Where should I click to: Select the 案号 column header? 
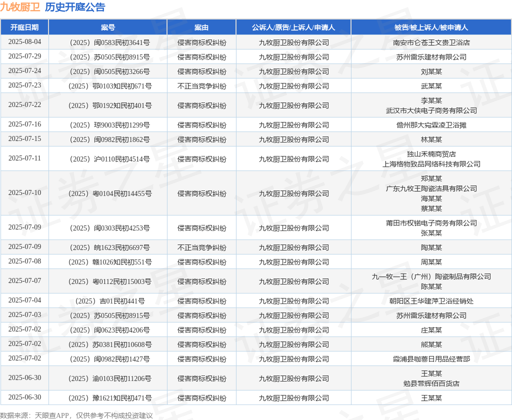108,27
